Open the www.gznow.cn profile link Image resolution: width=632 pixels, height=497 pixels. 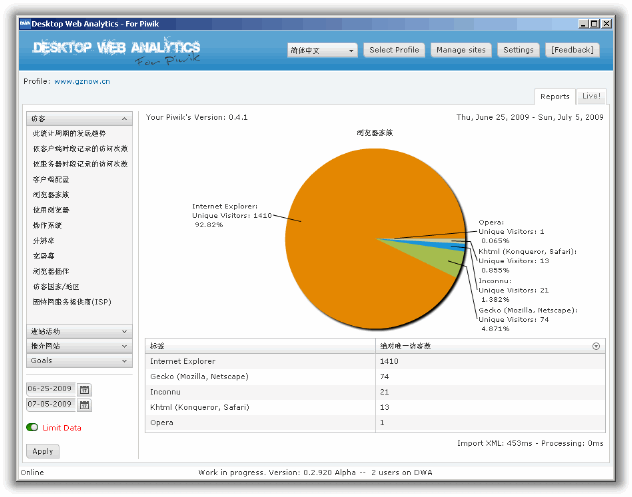[82, 81]
